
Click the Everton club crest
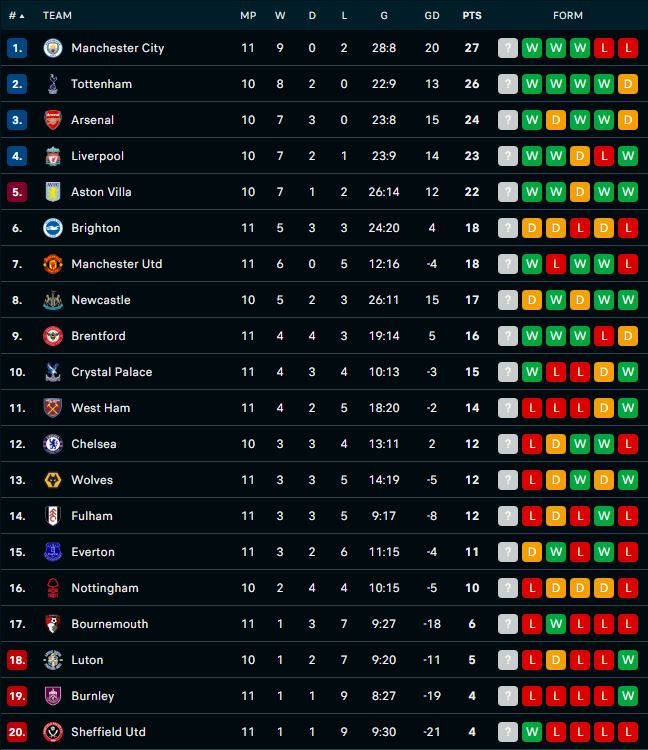[53, 552]
